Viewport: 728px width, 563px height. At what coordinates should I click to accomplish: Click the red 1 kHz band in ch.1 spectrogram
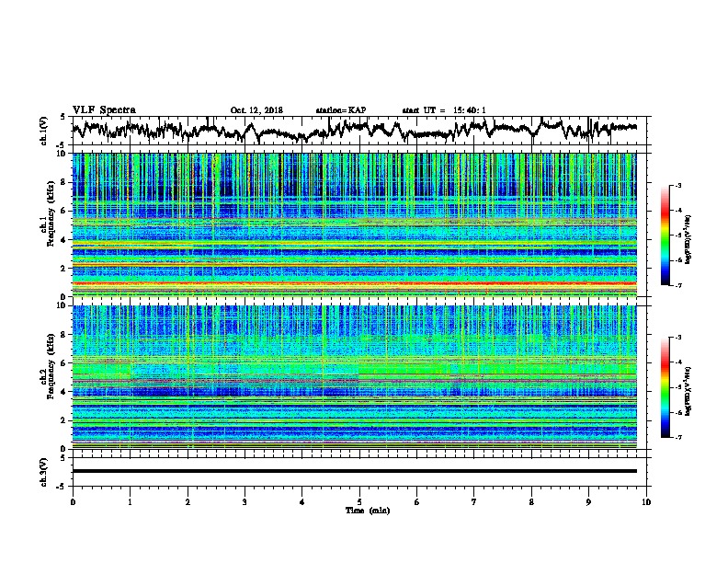tap(354, 283)
